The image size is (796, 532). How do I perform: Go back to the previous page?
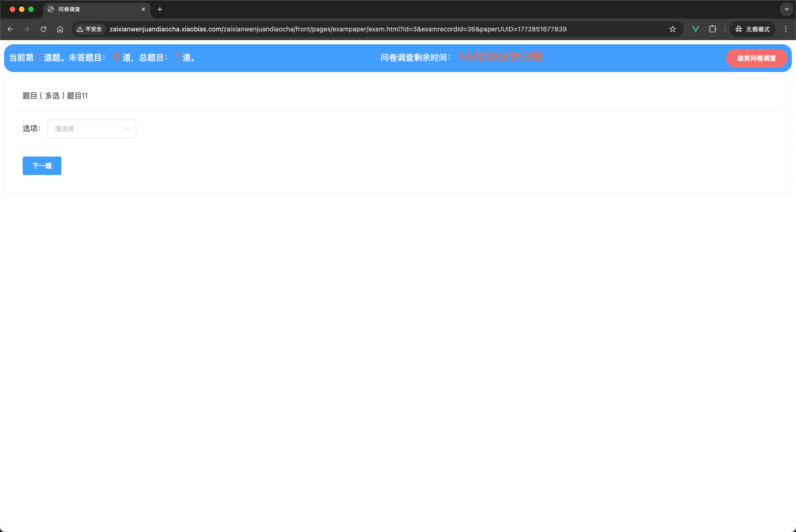pyautogui.click(x=10, y=29)
